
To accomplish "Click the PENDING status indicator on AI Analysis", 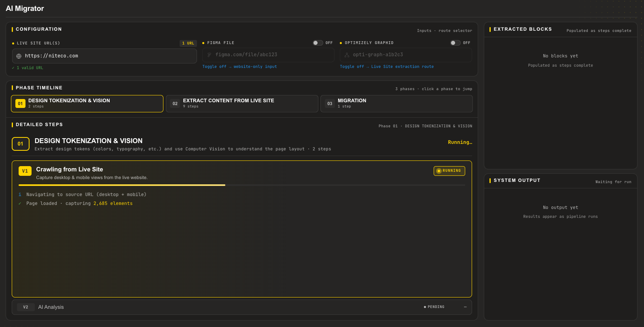I will (x=434, y=307).
